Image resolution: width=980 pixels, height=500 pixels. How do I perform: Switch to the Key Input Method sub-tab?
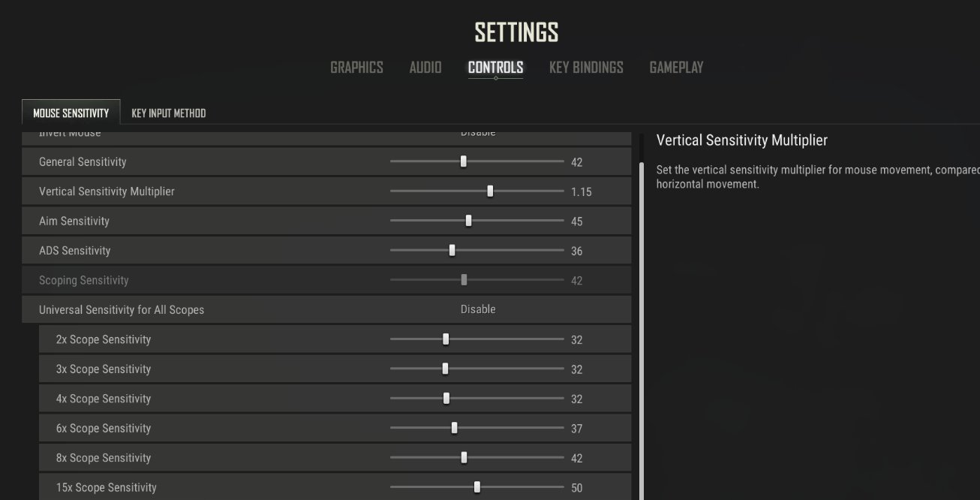click(168, 113)
